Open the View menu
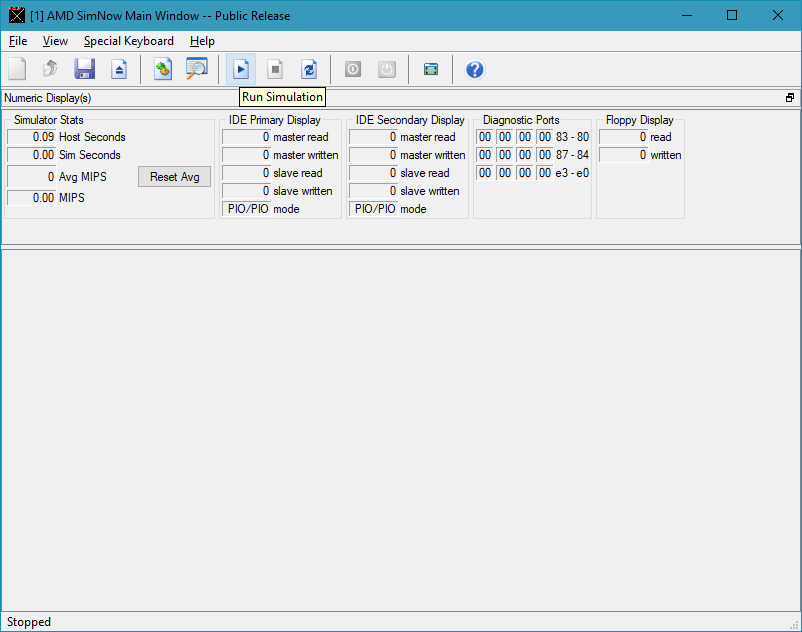This screenshot has height=632, width=802. [55, 41]
